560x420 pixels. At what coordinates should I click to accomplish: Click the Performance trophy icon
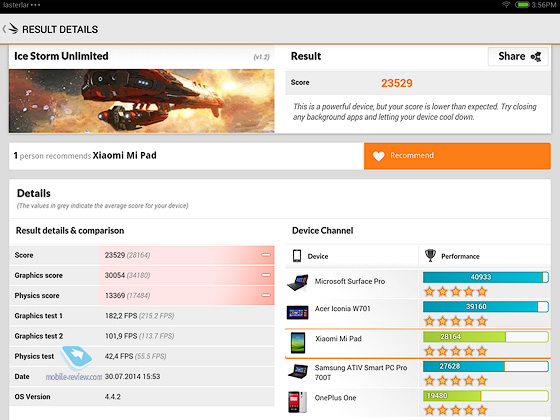coord(430,256)
